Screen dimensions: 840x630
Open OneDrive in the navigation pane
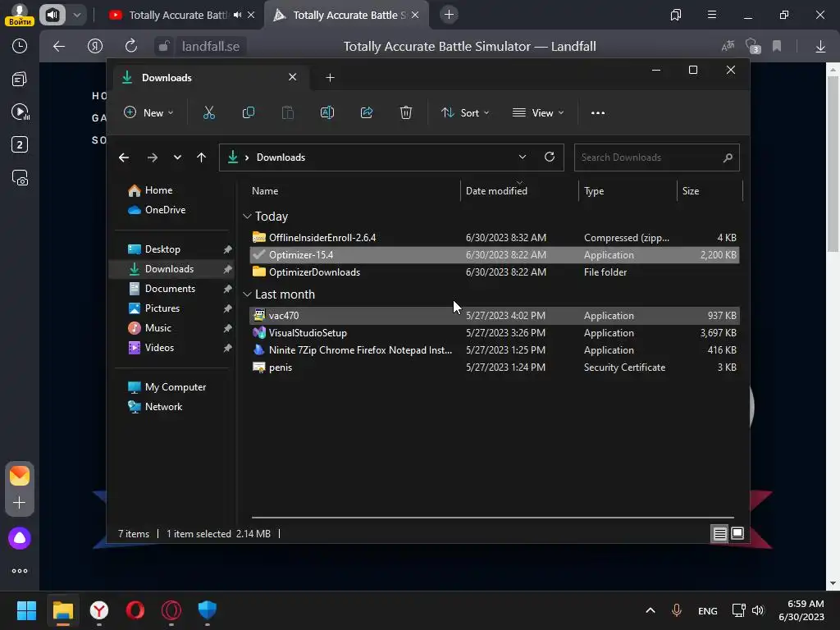165,210
